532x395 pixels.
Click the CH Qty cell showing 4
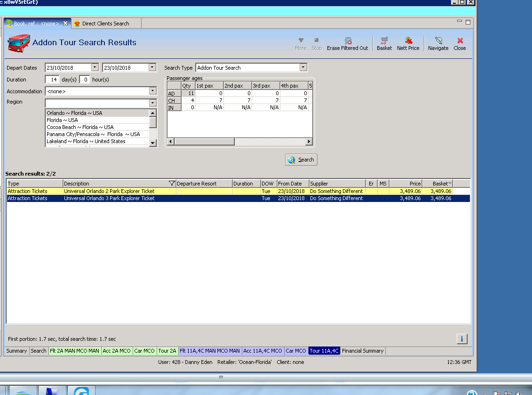click(x=188, y=100)
